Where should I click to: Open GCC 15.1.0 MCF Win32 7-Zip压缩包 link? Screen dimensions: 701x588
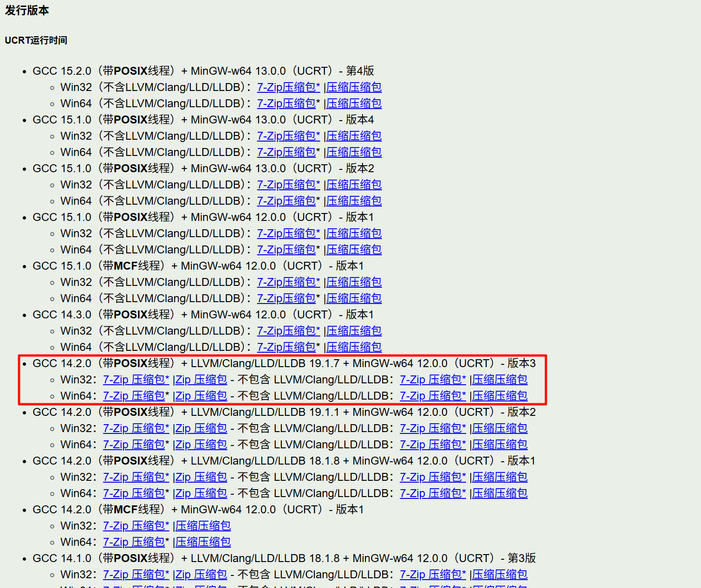click(x=288, y=282)
